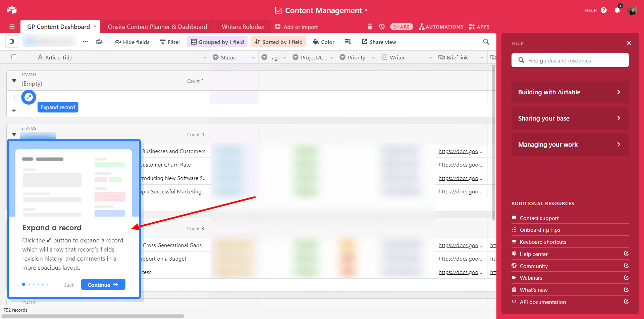644x319 pixels.
Task: Click Continue in the Expand a record tour
Action: click(x=103, y=285)
